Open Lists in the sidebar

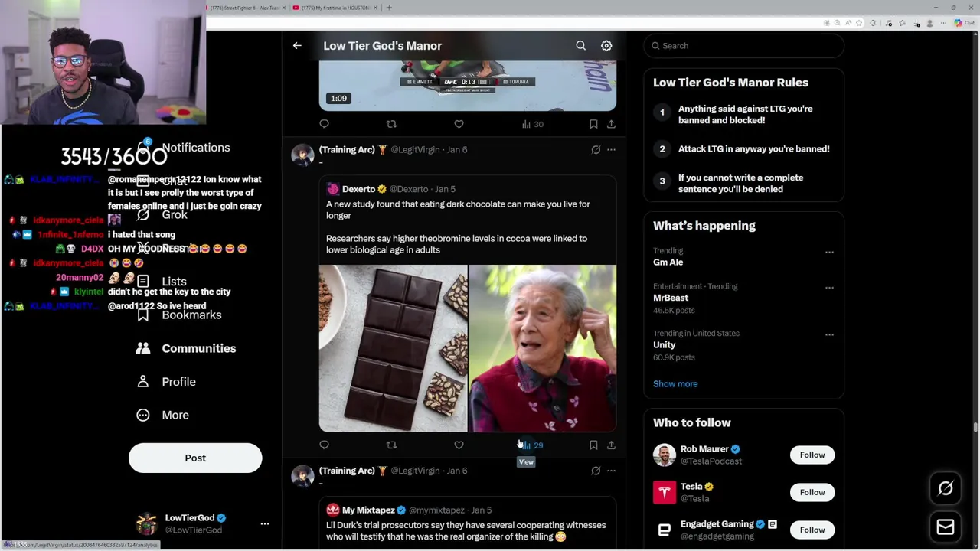tap(161, 281)
